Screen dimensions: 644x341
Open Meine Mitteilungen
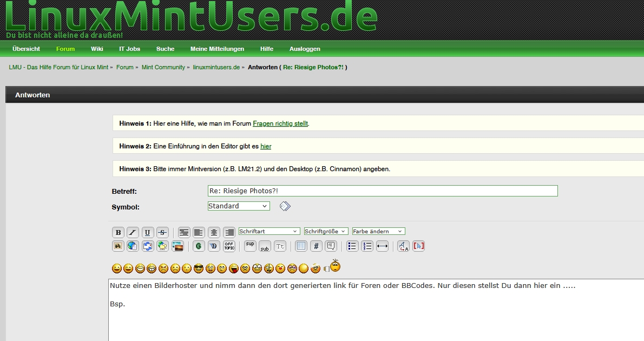click(217, 49)
